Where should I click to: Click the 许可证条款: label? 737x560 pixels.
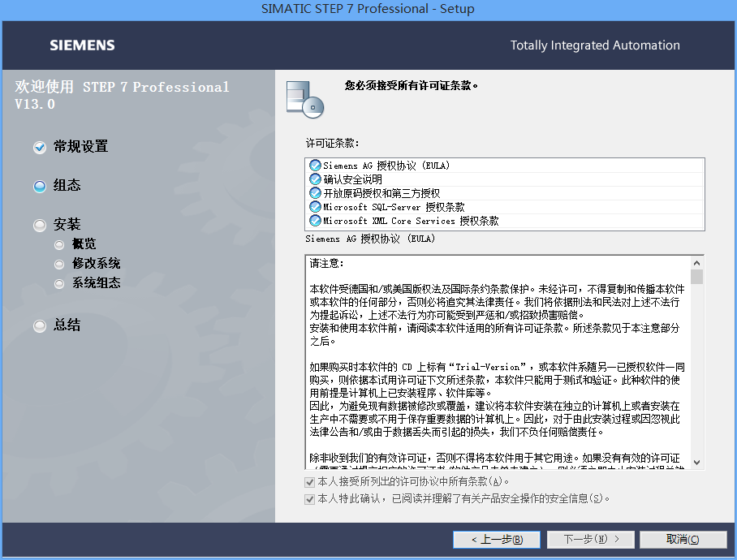click(332, 144)
